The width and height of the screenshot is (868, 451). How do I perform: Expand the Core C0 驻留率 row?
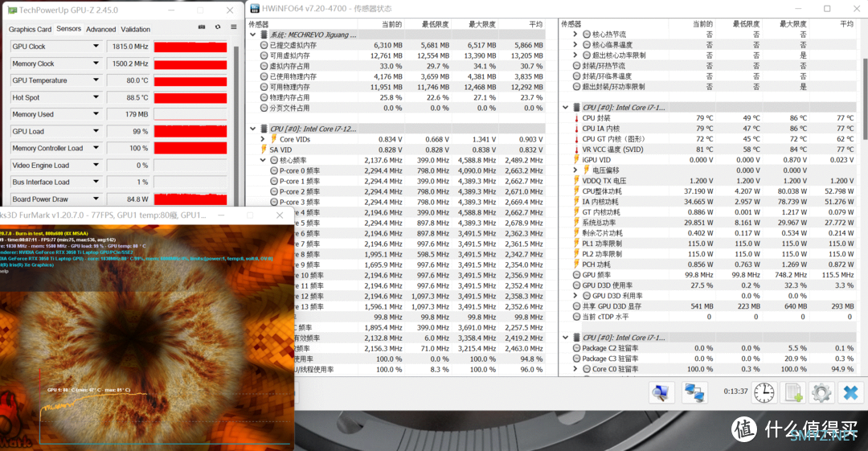tap(575, 369)
